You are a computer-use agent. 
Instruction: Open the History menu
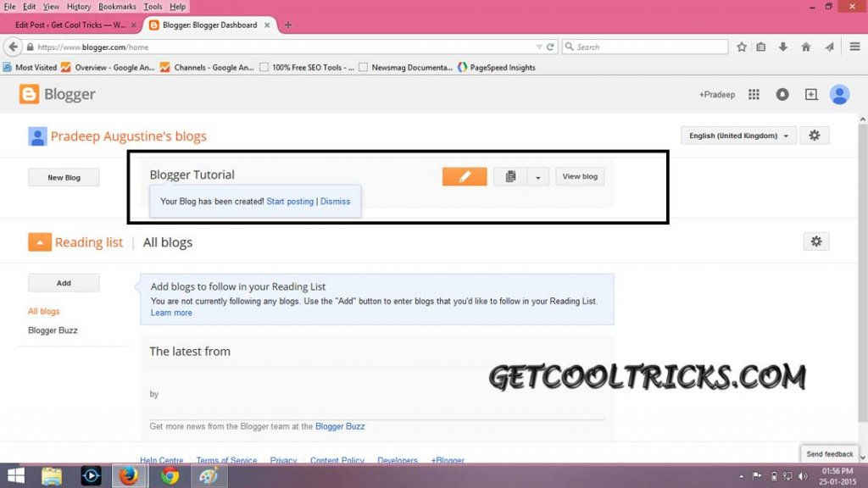pos(79,7)
